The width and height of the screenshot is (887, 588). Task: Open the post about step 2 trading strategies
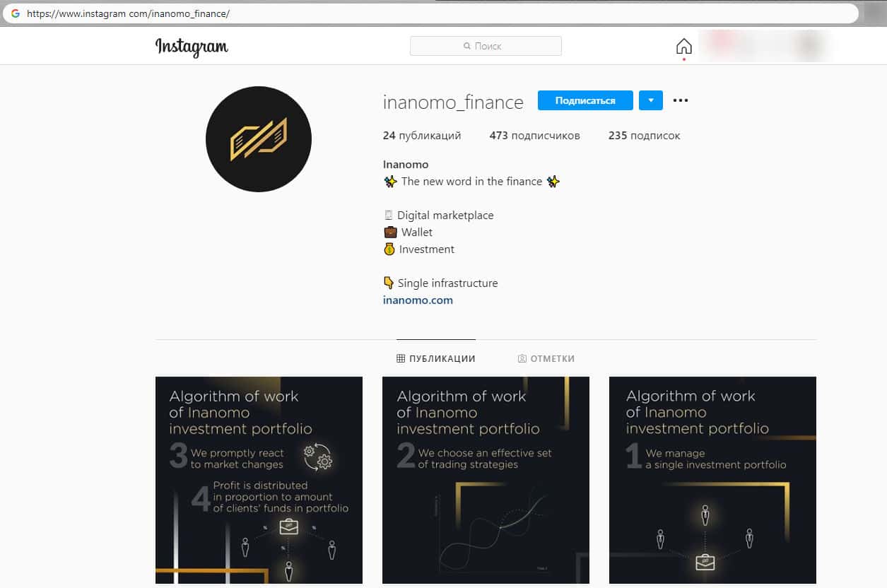486,480
